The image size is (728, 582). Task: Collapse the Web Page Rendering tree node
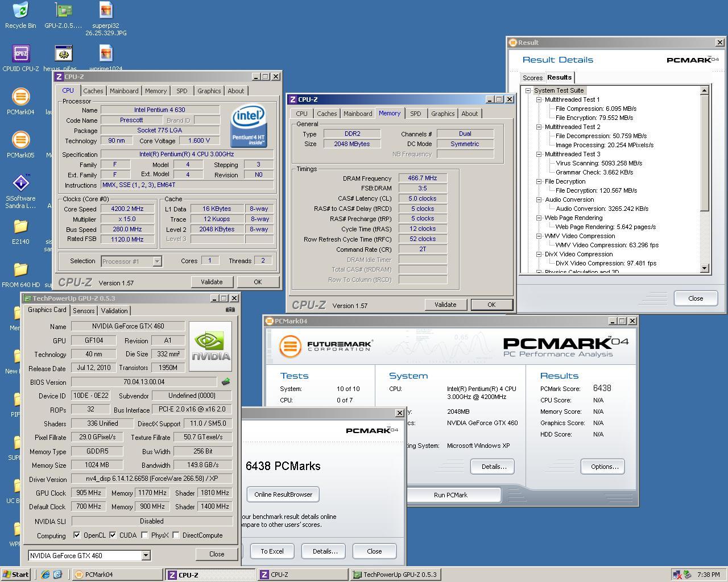(539, 218)
